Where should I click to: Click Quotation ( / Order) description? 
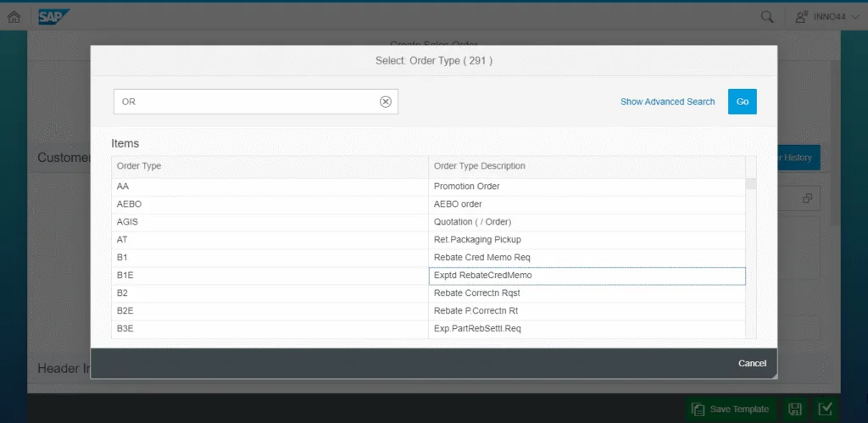[x=473, y=222]
